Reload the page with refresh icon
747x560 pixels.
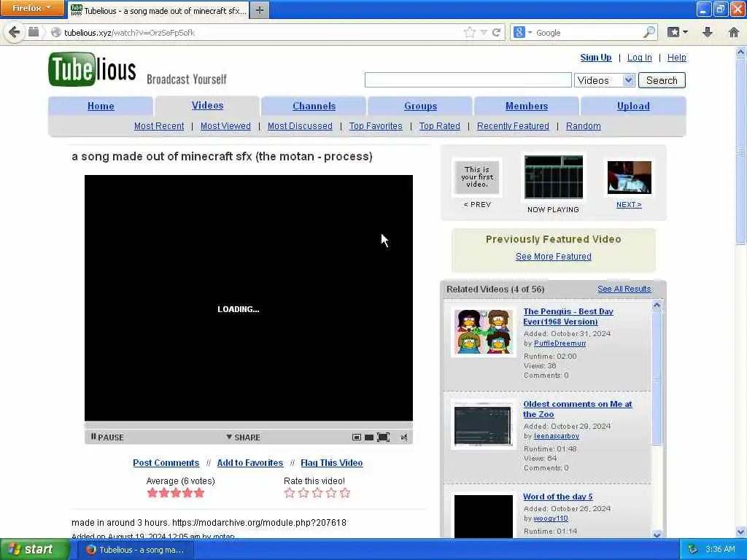(x=496, y=32)
